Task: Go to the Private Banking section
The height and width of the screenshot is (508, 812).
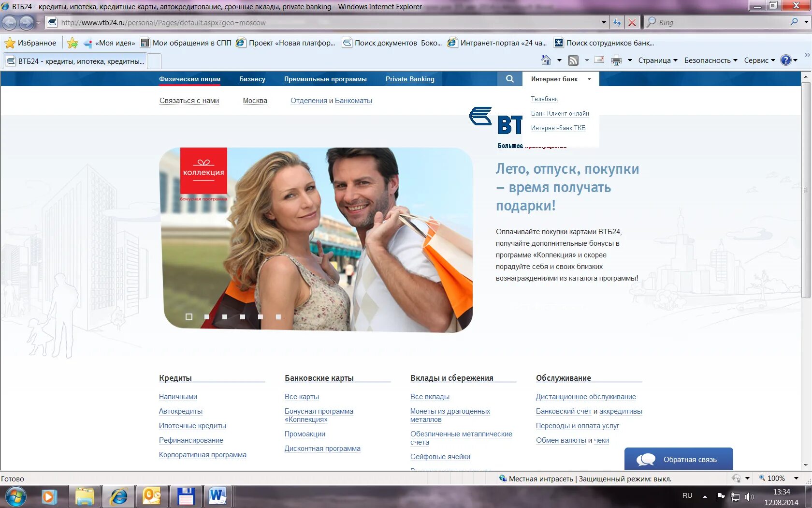Action: (410, 79)
